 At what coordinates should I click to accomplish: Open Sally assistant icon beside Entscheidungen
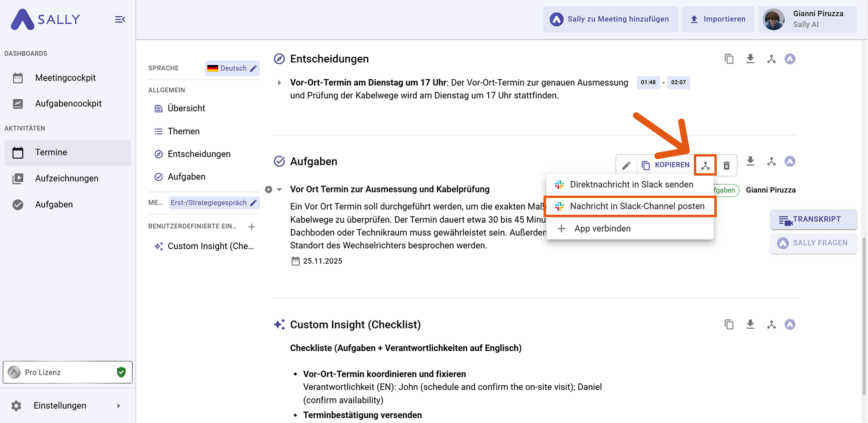790,59
